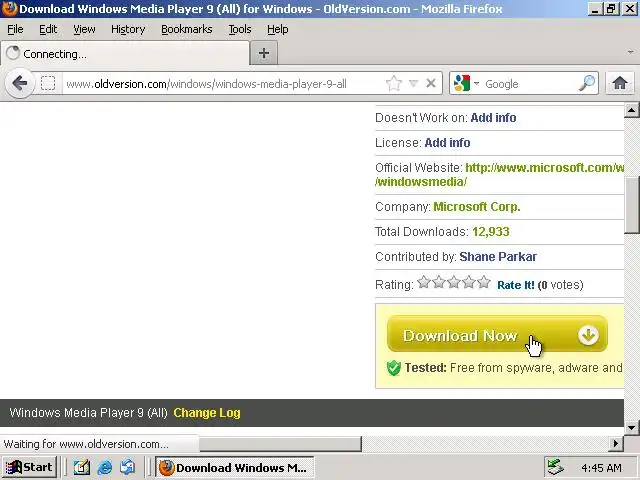
Task: Click the Download Now button
Action: (x=497, y=334)
